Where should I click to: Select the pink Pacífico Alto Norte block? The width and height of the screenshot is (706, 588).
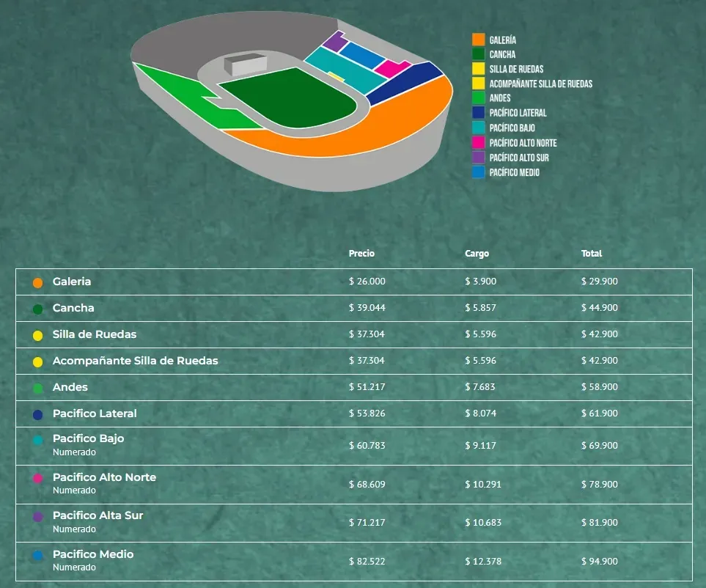pyautogui.click(x=391, y=68)
